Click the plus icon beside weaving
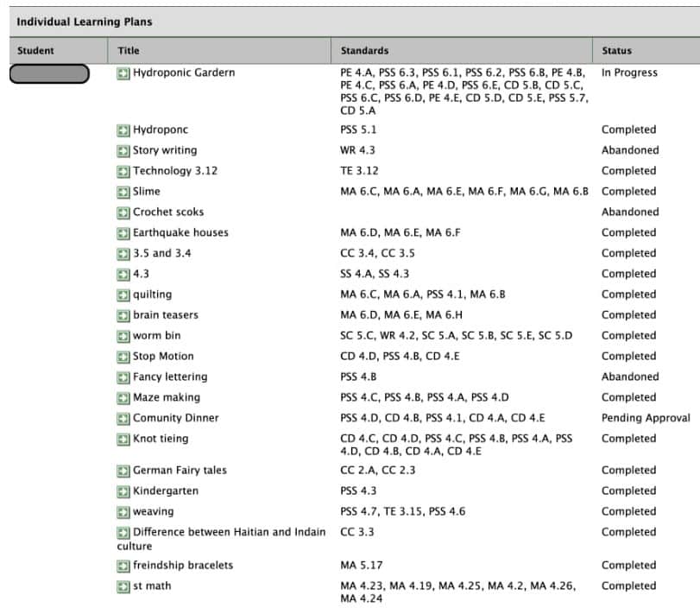Viewport: 700px width, 608px height. 123,512
